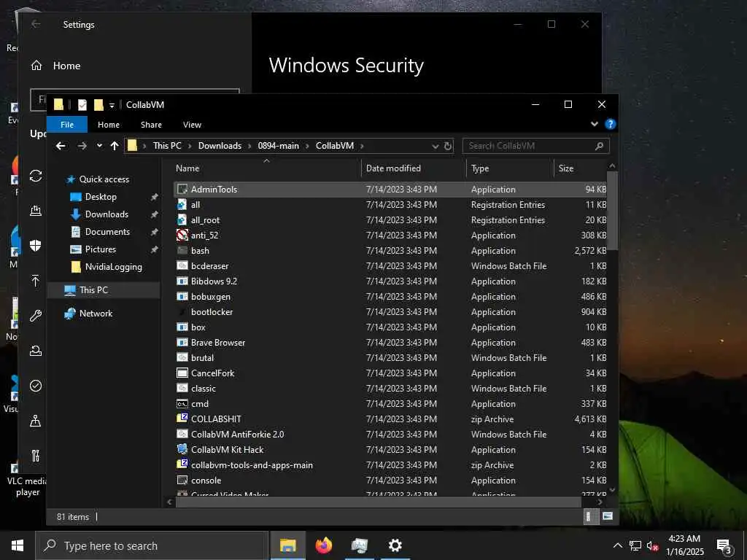Expand chevron after CollabVM breadcrumb

(x=362, y=146)
